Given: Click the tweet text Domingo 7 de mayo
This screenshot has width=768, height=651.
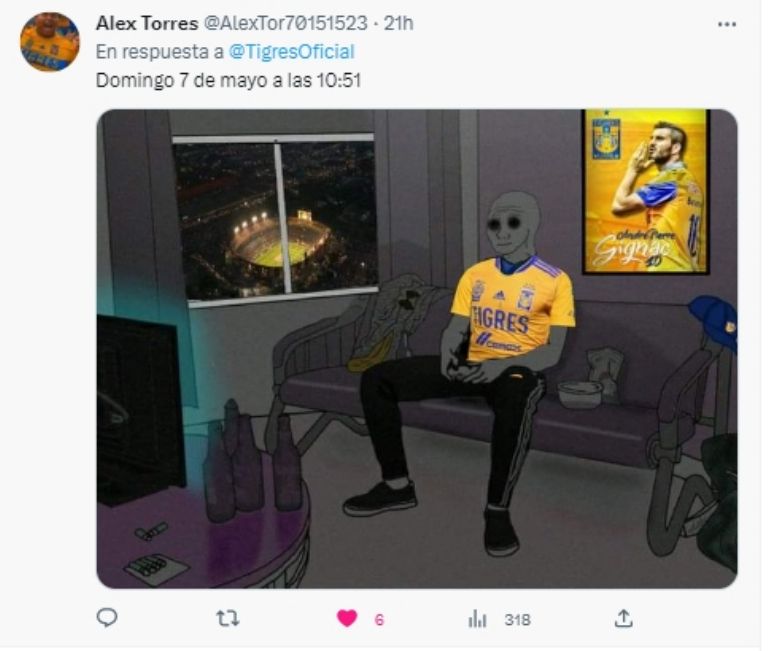Looking at the screenshot, I should coord(228,80).
